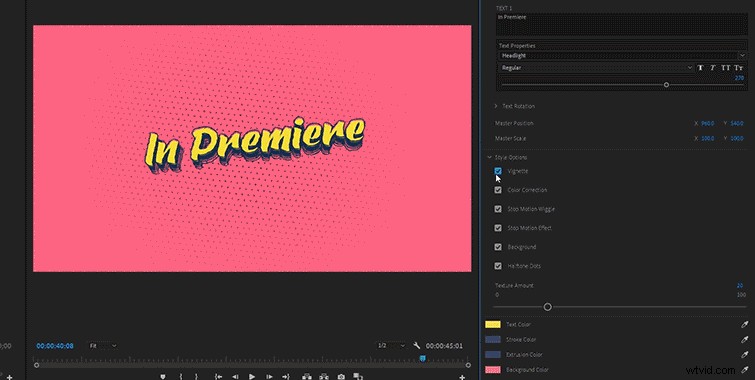The image size is (755, 380).
Task: Click right zoom scrollbar handle
Action: tap(468, 365)
